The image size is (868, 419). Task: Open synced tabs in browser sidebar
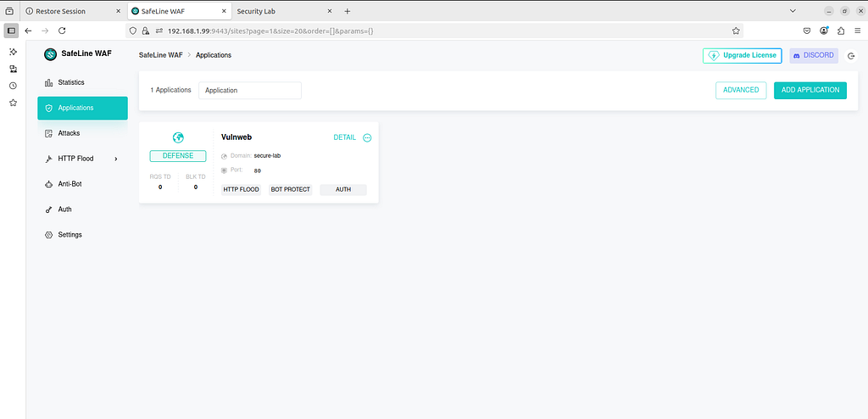click(13, 69)
